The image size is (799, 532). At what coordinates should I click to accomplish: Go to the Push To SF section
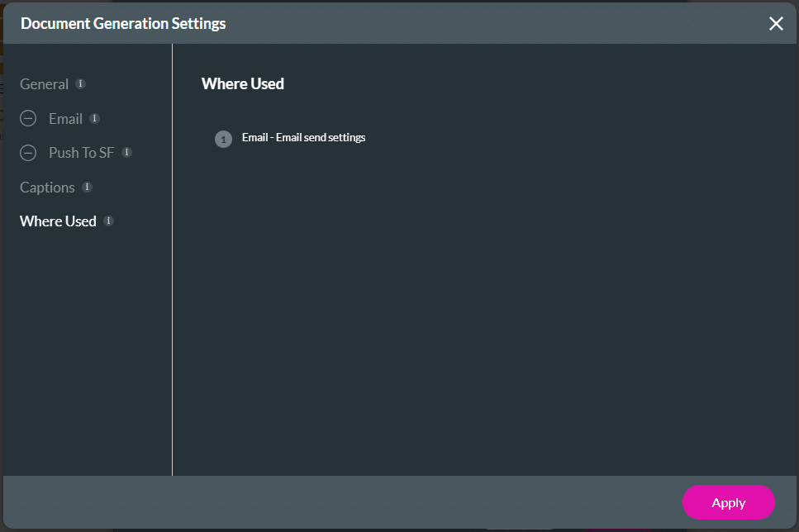pos(81,153)
